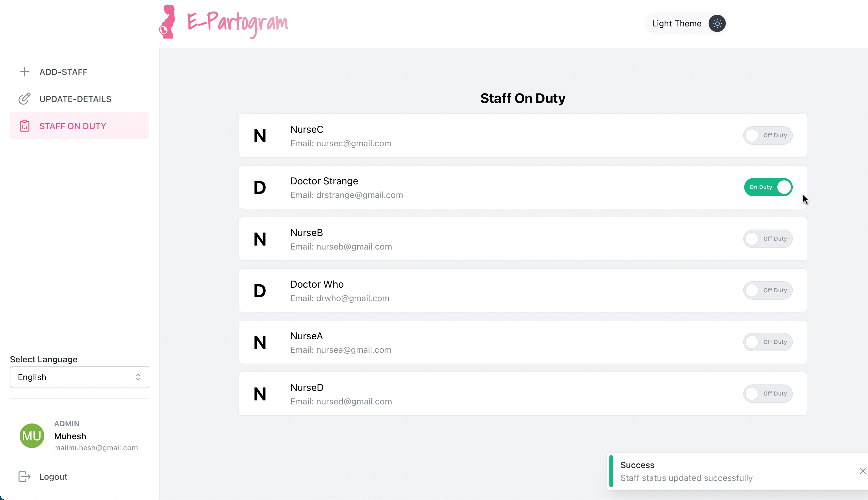Enable on duty for Doctor Who

pyautogui.click(x=768, y=290)
